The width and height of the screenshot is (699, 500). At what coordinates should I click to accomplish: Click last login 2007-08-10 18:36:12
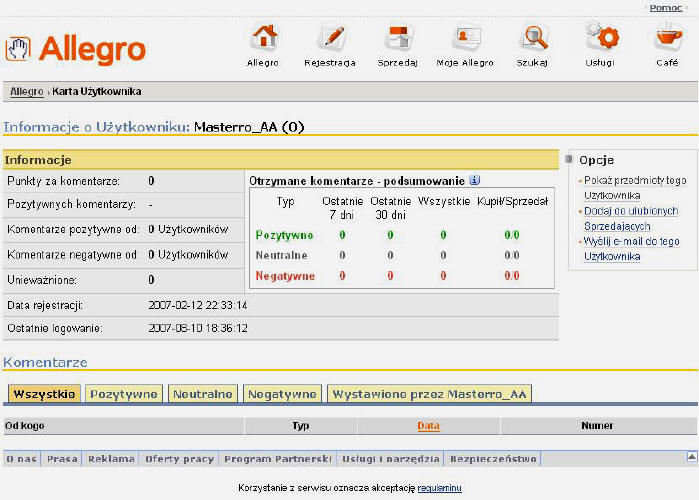tap(197, 328)
